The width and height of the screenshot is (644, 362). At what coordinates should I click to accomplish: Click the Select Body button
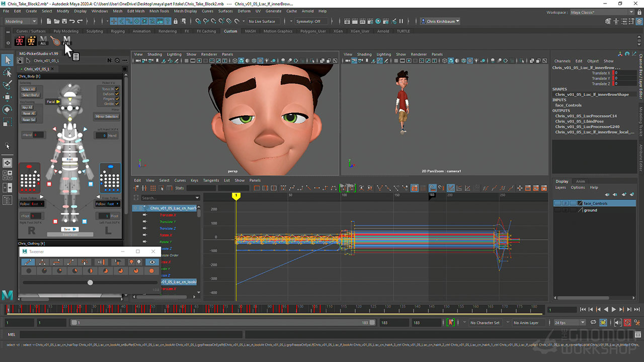click(30, 95)
